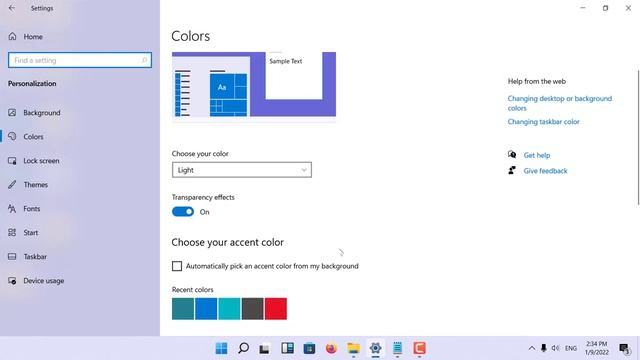
Task: Launch Microsoft Store from taskbar
Action: (x=309, y=348)
